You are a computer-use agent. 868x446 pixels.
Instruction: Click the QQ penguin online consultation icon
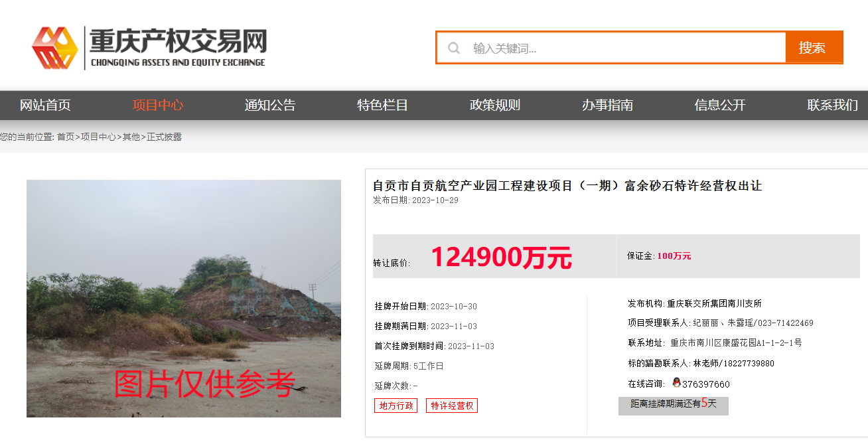coord(676,383)
